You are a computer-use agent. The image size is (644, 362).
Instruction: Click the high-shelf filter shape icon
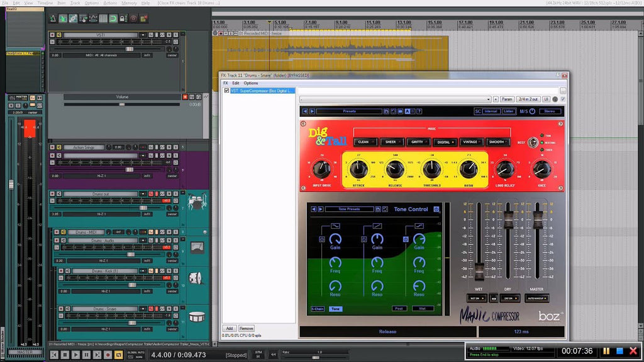[x=418, y=226]
